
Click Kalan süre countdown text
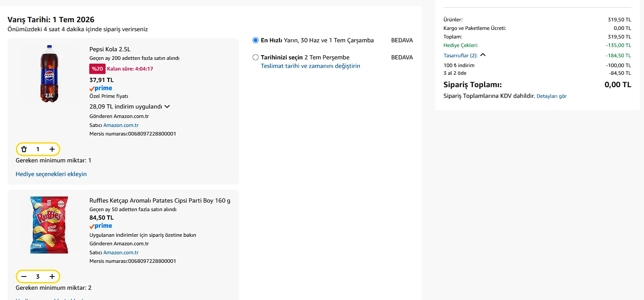pyautogui.click(x=130, y=69)
